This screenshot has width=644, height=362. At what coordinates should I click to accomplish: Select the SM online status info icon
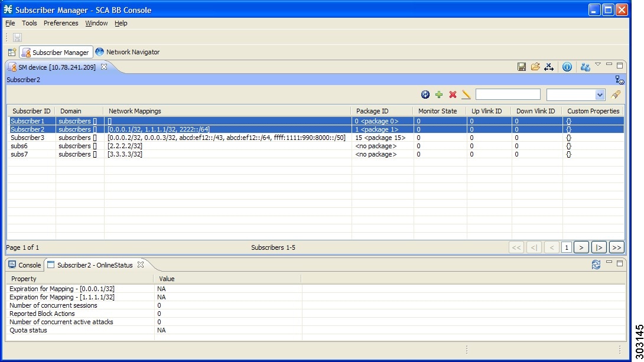coord(567,67)
